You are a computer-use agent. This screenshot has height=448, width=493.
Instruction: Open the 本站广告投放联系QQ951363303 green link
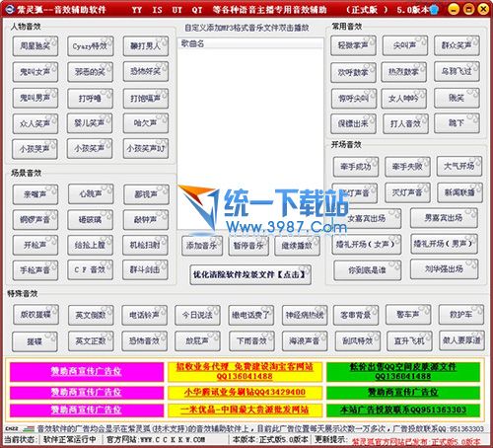click(x=403, y=410)
